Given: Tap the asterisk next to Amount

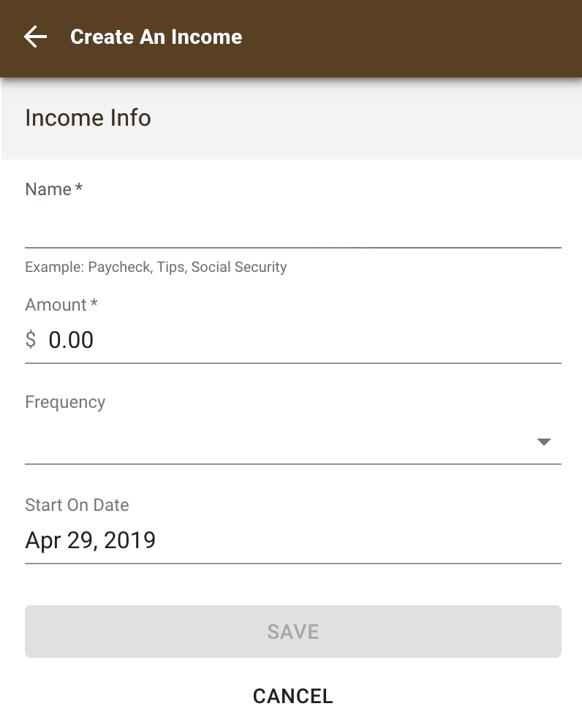Looking at the screenshot, I should point(94,303).
